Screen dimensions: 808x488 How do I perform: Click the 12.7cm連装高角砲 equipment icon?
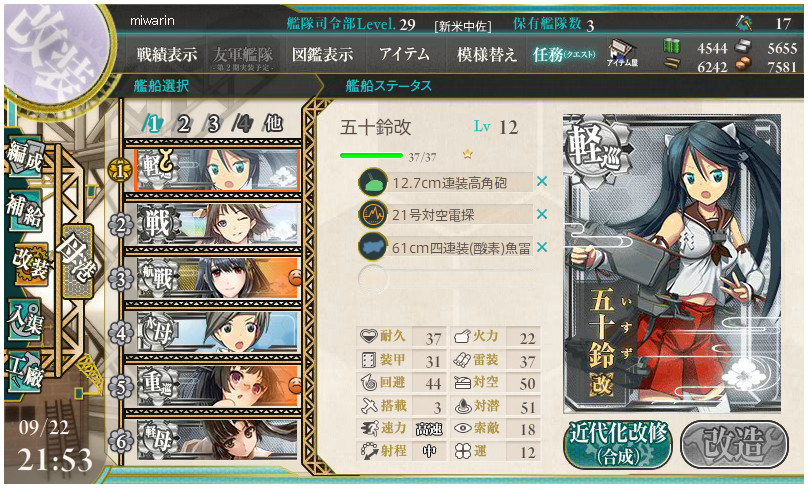tap(373, 182)
